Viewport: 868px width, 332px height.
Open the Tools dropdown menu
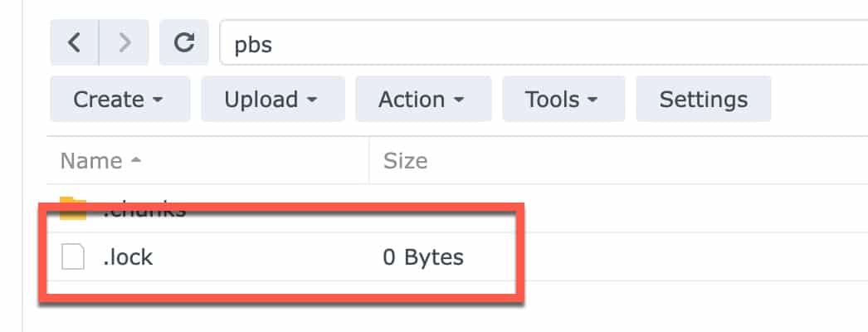point(563,99)
